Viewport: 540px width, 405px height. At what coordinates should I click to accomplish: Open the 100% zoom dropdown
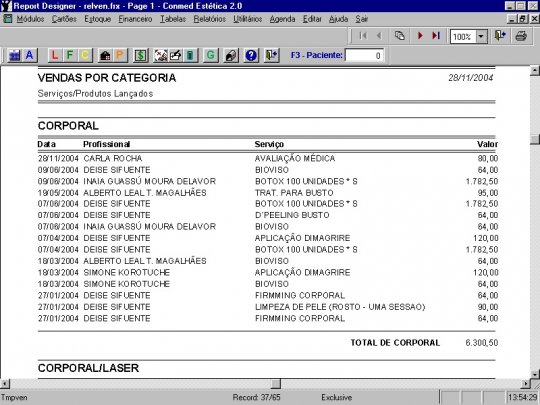point(481,37)
